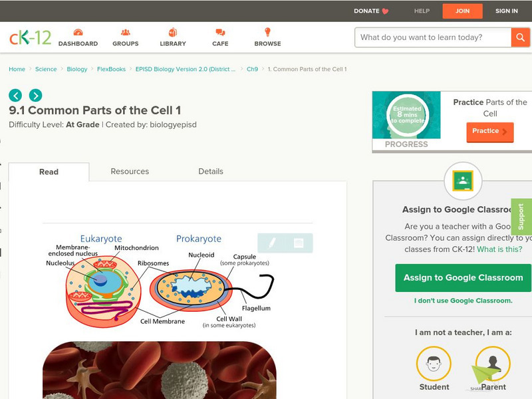Select the Student role icon

pos(434,364)
